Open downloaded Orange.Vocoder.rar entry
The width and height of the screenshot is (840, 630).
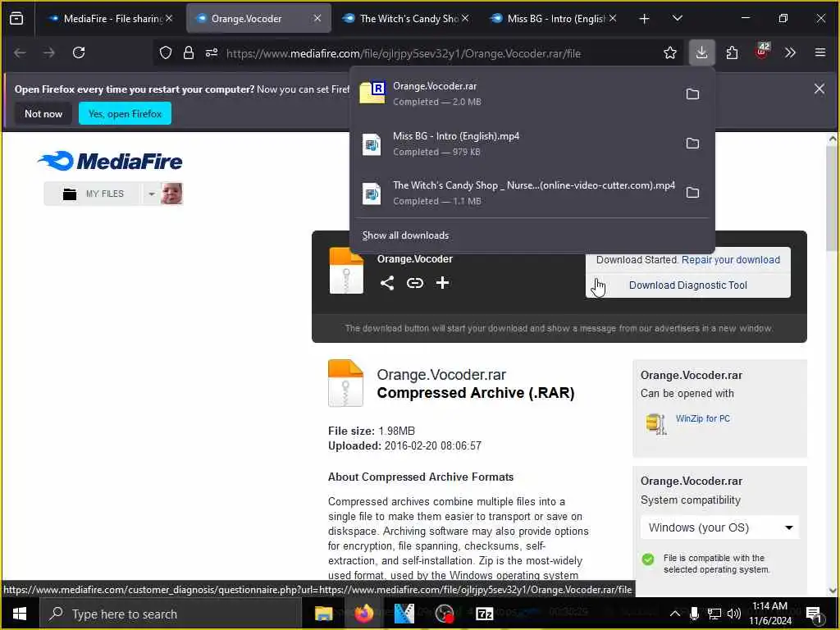(514, 94)
